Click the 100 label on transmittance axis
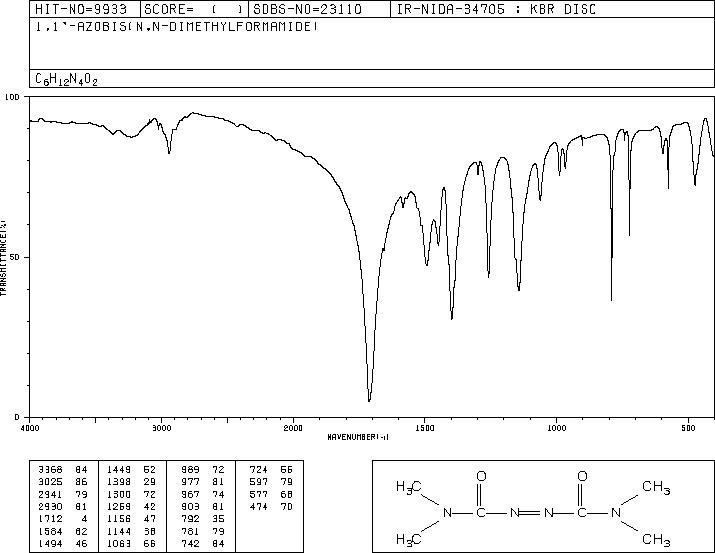Screen dimensions: 715x553 pyautogui.click(x=12, y=97)
